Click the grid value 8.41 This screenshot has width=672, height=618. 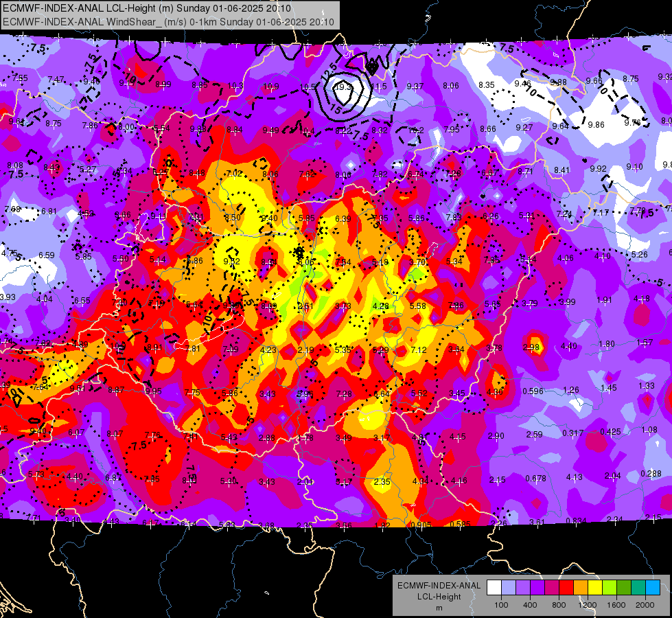pos(562,170)
